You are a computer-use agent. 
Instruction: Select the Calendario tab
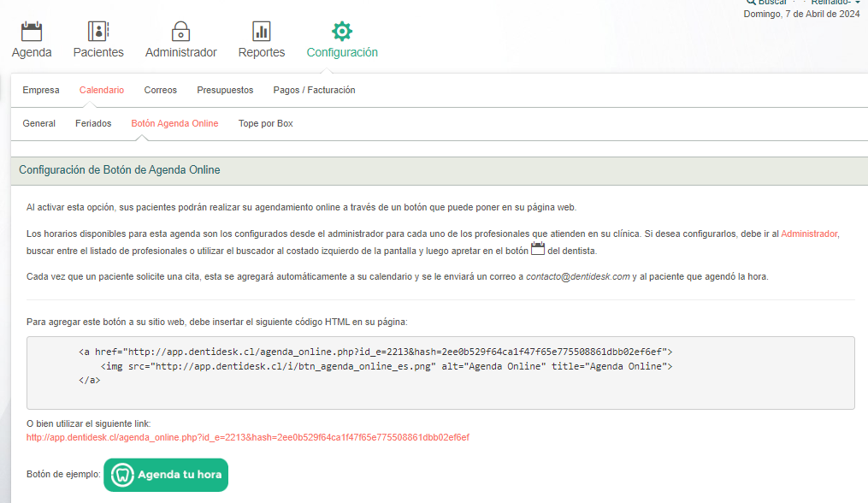click(101, 90)
